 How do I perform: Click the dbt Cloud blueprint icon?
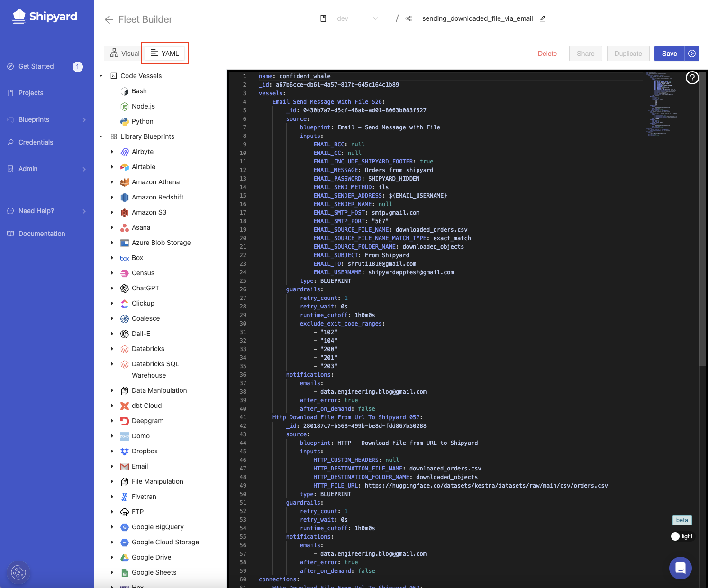(x=124, y=406)
